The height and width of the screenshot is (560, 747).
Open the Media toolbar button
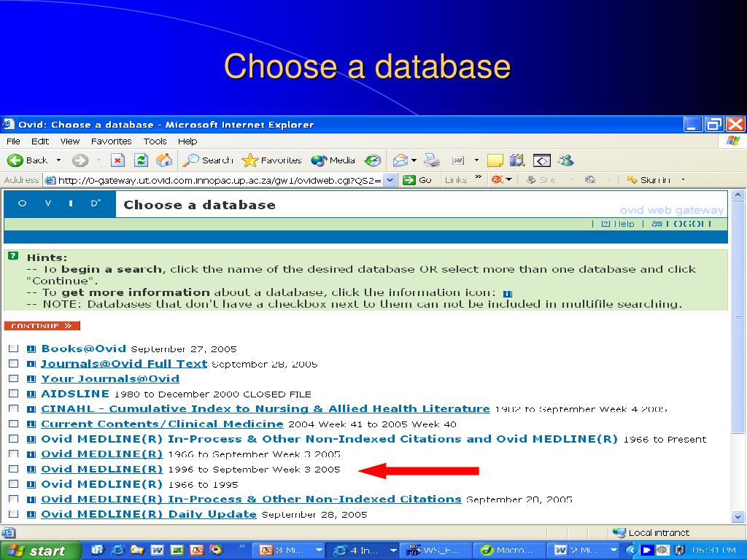coord(333,160)
